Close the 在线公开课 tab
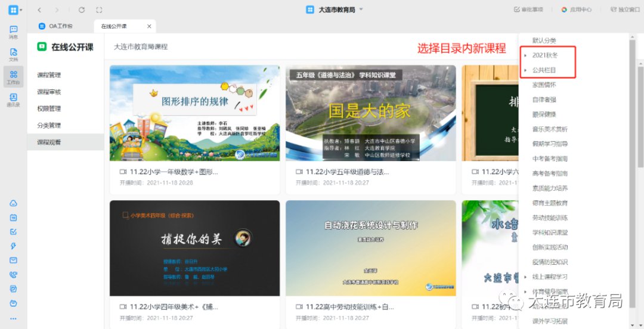This screenshot has width=644, height=329. [x=148, y=26]
